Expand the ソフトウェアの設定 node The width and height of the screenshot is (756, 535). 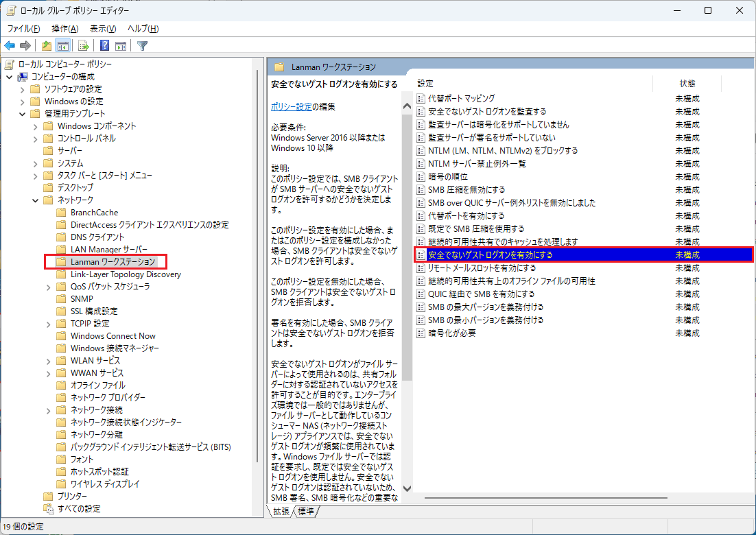22,89
